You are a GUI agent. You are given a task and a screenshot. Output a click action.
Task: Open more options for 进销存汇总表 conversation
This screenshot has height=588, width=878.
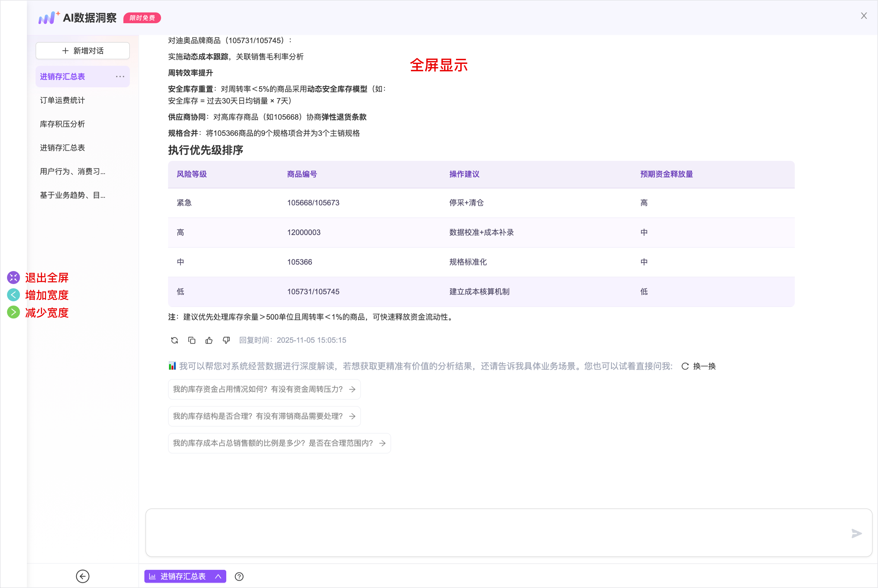coord(120,77)
